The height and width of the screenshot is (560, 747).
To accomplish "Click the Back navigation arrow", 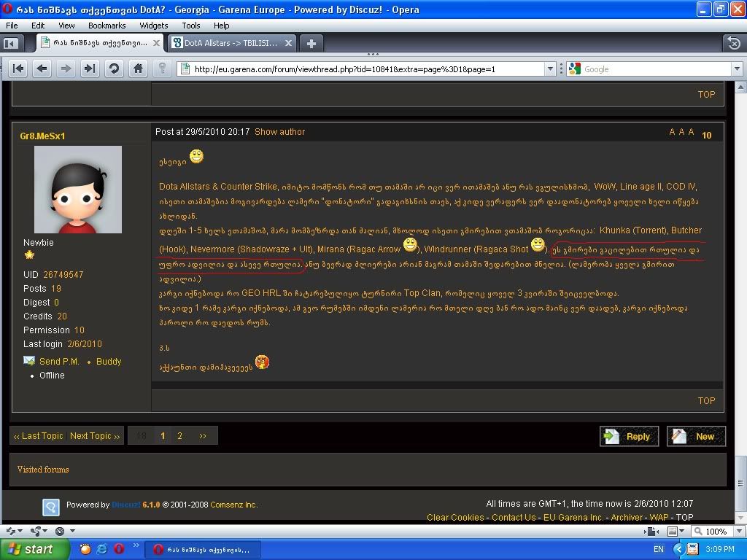I will pyautogui.click(x=42, y=69).
